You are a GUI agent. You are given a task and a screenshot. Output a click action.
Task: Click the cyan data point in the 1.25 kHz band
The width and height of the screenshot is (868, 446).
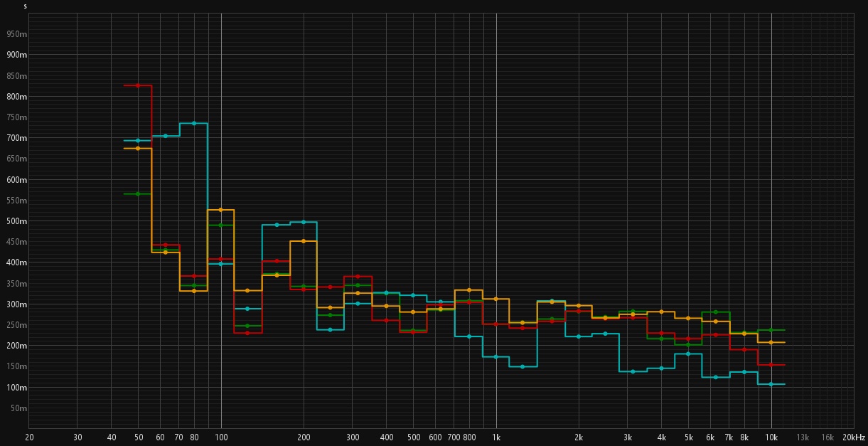(x=523, y=366)
